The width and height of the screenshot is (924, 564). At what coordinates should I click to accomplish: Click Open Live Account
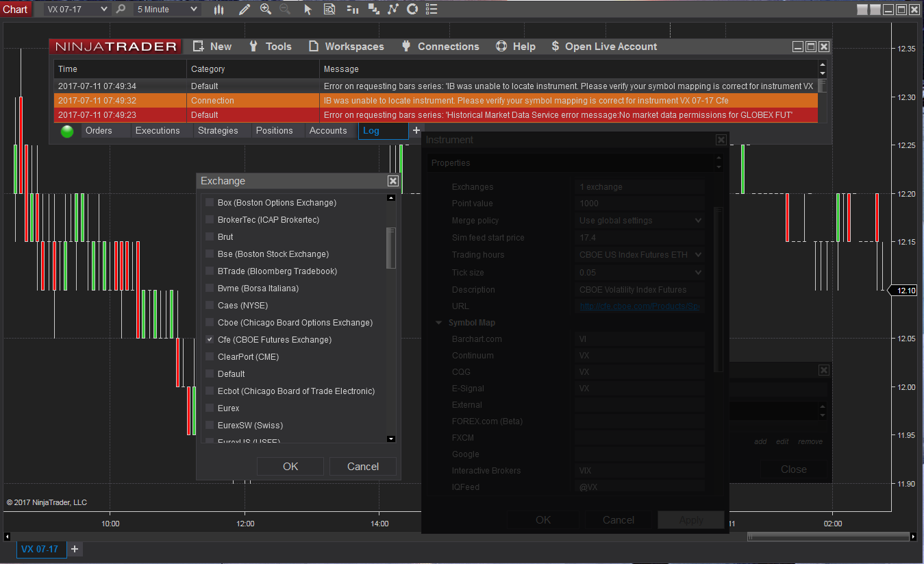(x=603, y=47)
